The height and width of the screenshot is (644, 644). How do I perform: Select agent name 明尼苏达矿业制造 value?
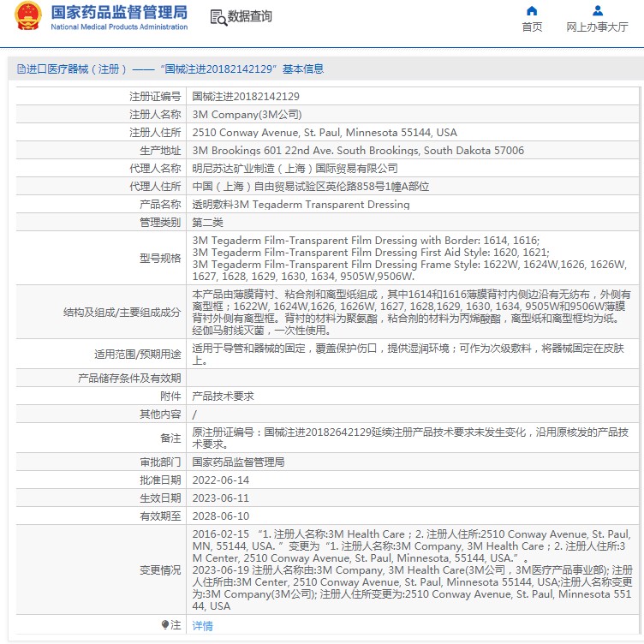[x=295, y=169]
